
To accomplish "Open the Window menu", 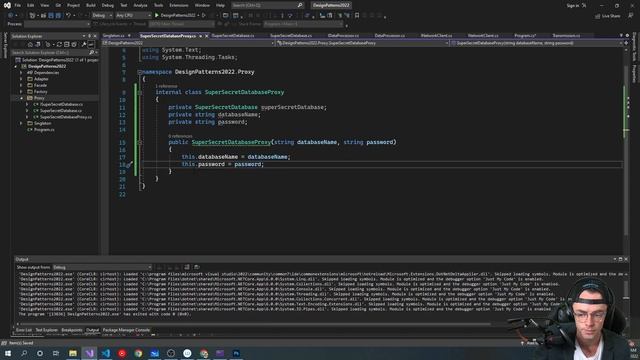I will [202, 5].
